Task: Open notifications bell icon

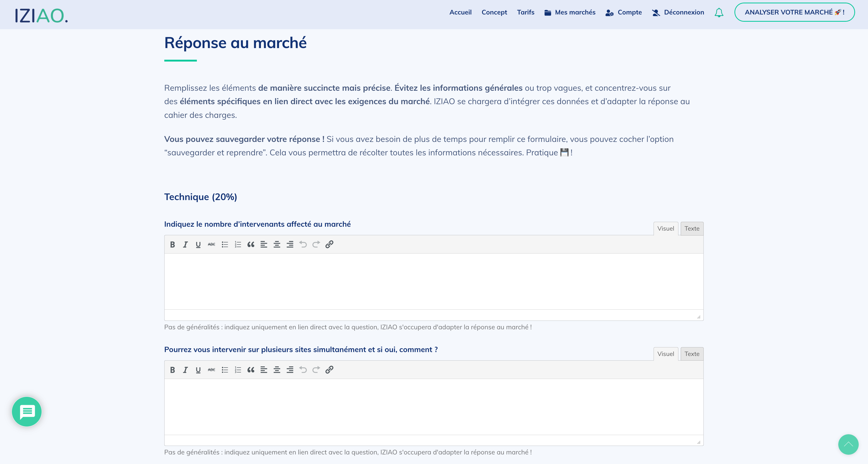Action: coord(719,12)
